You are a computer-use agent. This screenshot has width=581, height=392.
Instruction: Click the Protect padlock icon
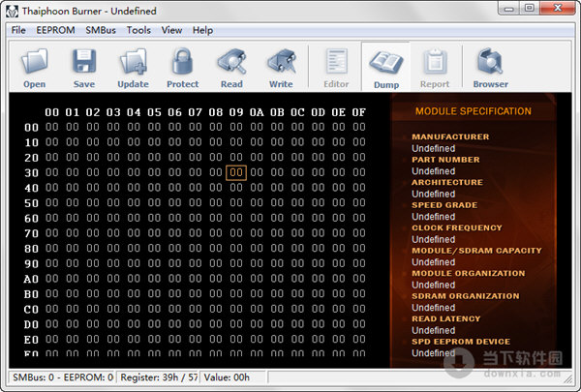(x=183, y=62)
